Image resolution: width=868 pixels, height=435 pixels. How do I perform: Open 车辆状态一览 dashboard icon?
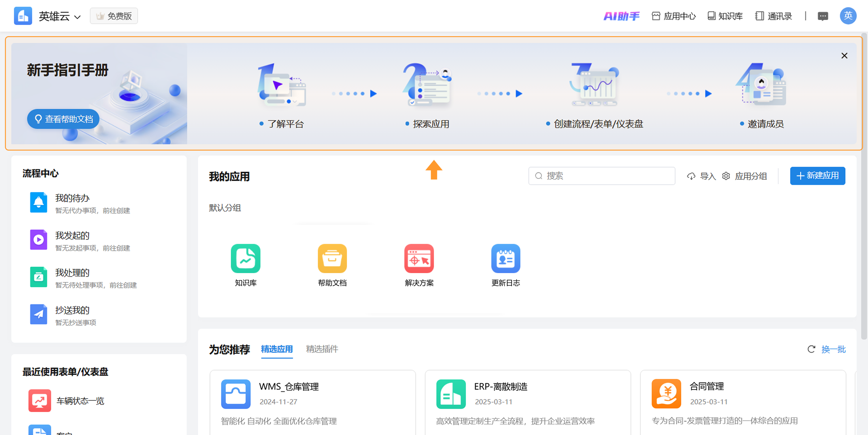(x=39, y=401)
